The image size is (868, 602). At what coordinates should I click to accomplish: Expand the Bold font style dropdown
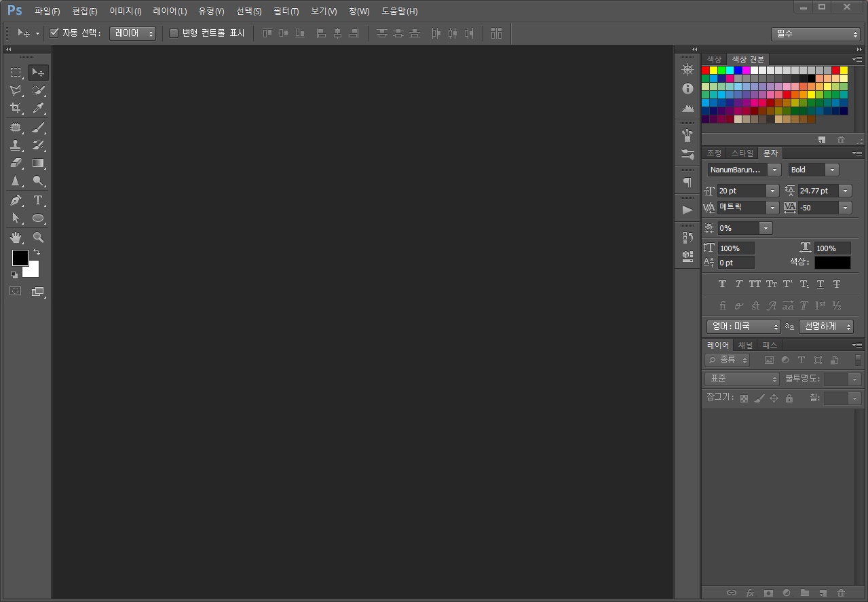coord(832,170)
